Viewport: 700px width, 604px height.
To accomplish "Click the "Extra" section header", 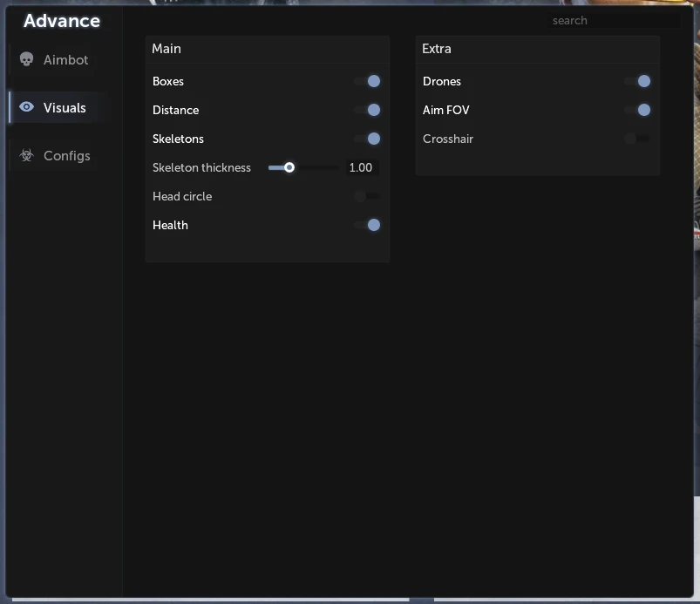I will point(437,49).
